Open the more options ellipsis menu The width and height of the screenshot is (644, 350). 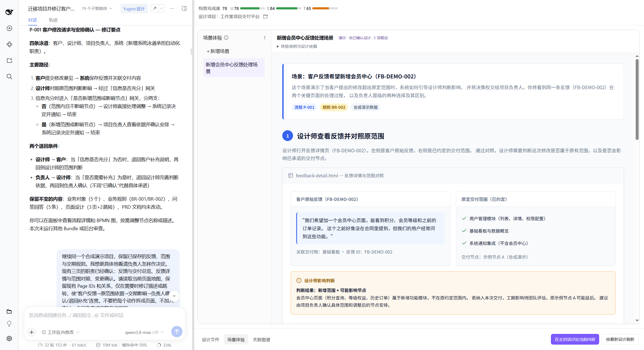coord(172,9)
